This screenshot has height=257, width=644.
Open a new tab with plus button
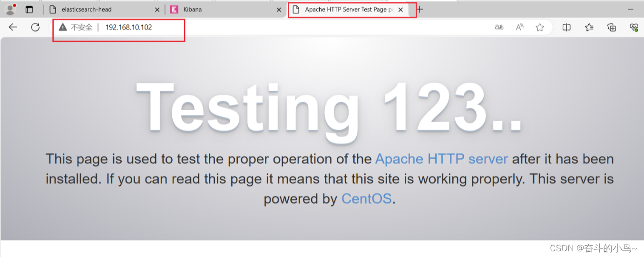pos(420,9)
